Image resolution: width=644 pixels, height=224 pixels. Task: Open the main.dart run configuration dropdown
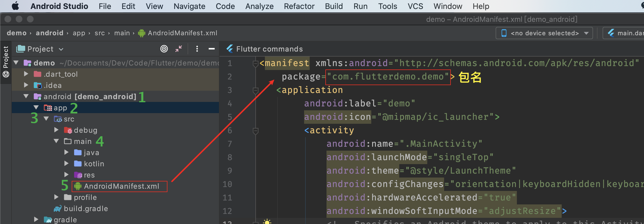point(624,33)
